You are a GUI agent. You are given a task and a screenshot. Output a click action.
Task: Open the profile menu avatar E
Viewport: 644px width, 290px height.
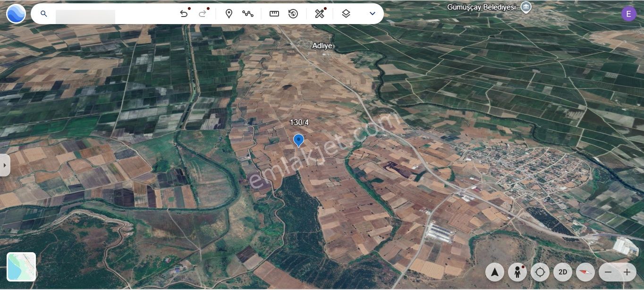coord(628,14)
